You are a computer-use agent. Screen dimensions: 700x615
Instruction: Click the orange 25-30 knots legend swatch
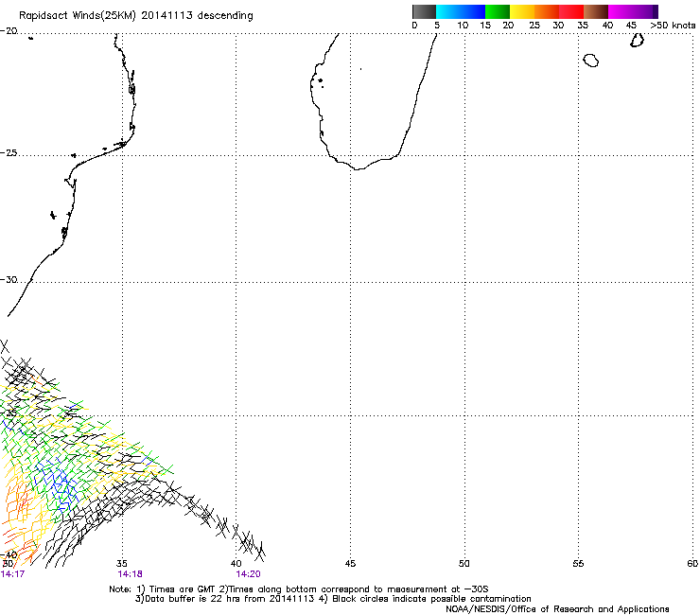[x=547, y=11]
